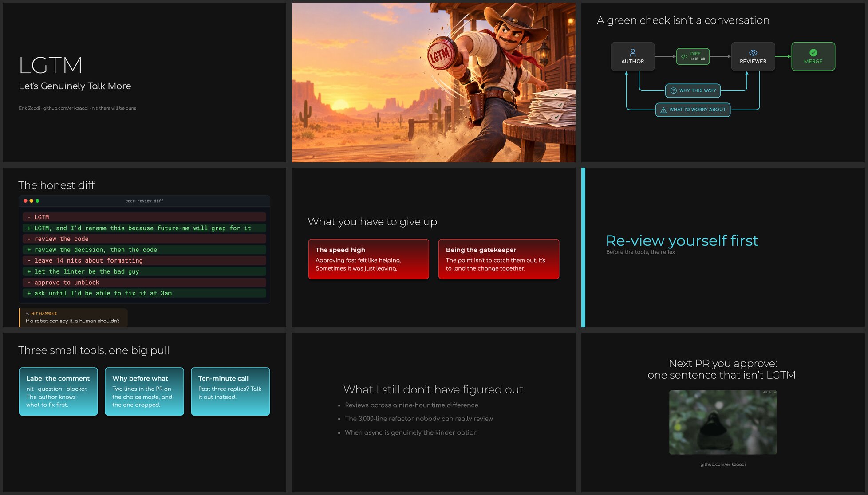The image size is (868, 495).
Task: Click bullet 'Reviews across a nine-hour time difference'
Action: pos(411,405)
